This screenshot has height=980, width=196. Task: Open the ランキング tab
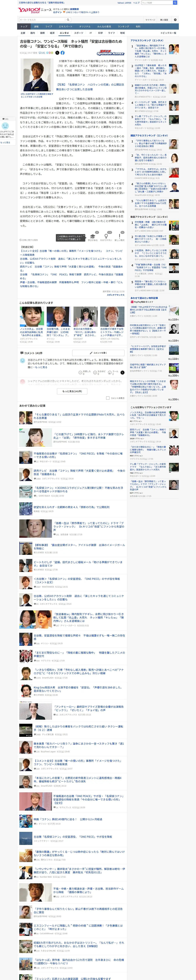[123, 27]
